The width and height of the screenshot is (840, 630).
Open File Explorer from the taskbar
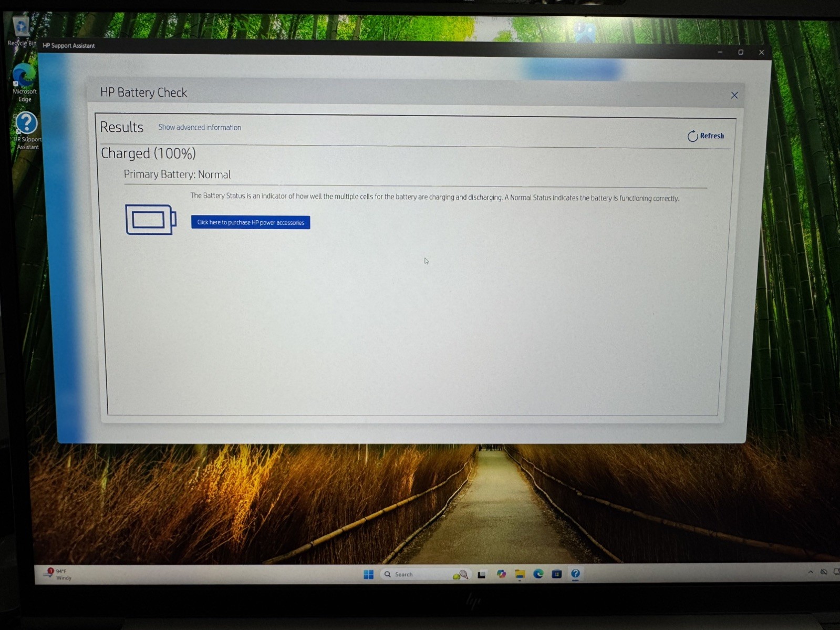click(x=520, y=574)
